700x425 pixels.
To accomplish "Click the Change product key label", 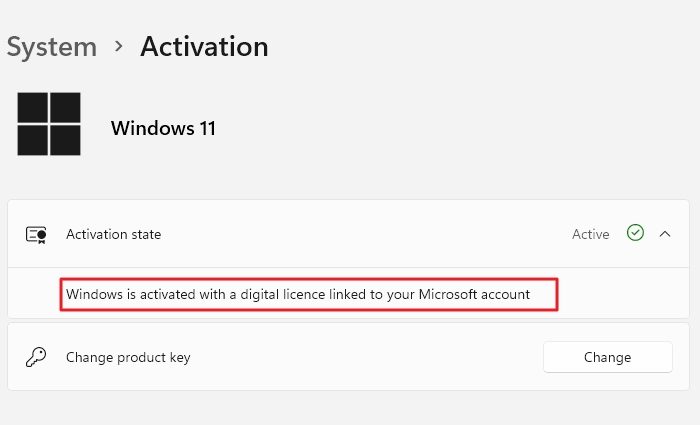I will (x=128, y=357).
